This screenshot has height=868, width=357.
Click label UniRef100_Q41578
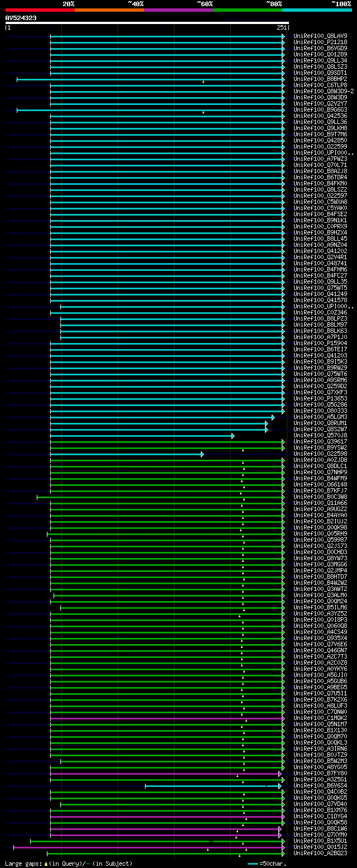click(320, 300)
